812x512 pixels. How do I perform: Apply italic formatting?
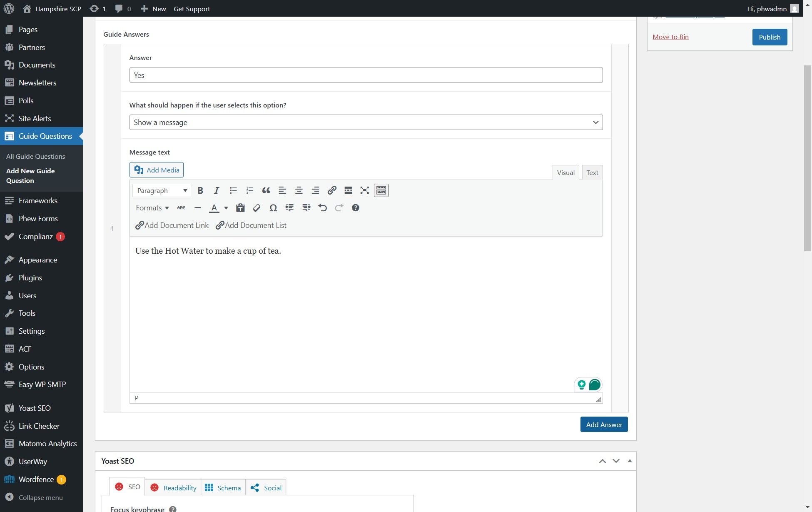(217, 190)
